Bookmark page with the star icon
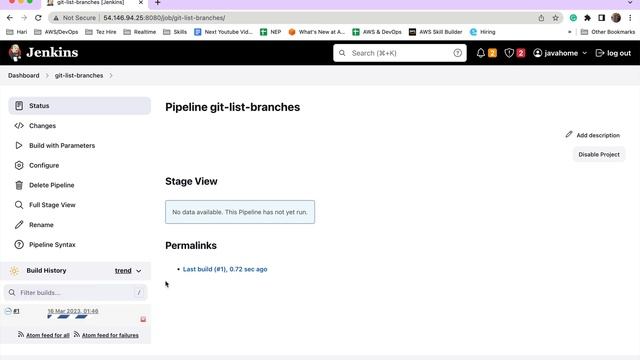640x360 pixels. point(556,18)
